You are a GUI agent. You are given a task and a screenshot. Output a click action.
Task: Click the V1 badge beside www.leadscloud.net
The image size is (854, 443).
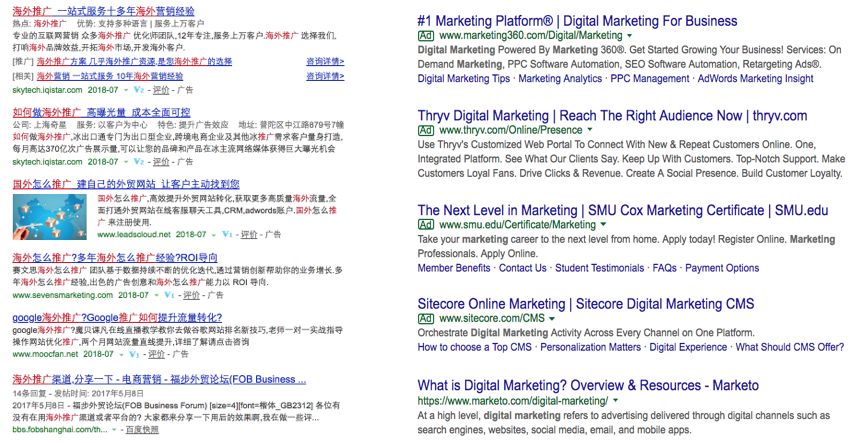(x=227, y=234)
